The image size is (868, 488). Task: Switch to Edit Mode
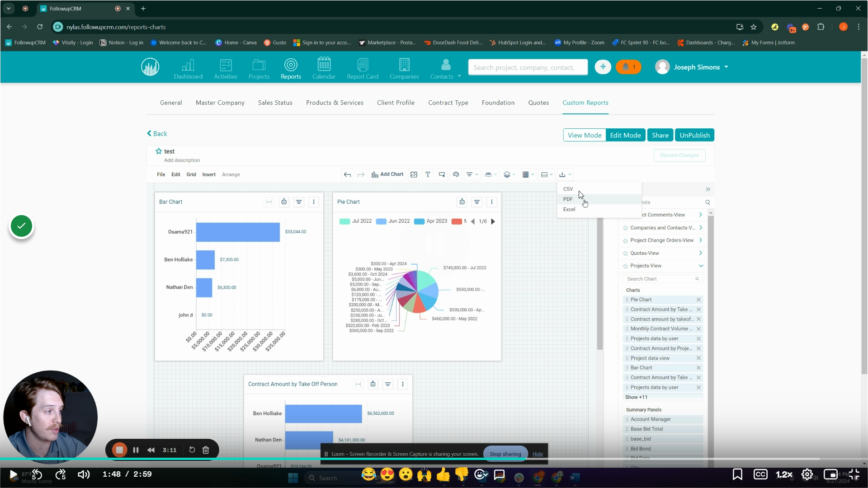coord(625,135)
